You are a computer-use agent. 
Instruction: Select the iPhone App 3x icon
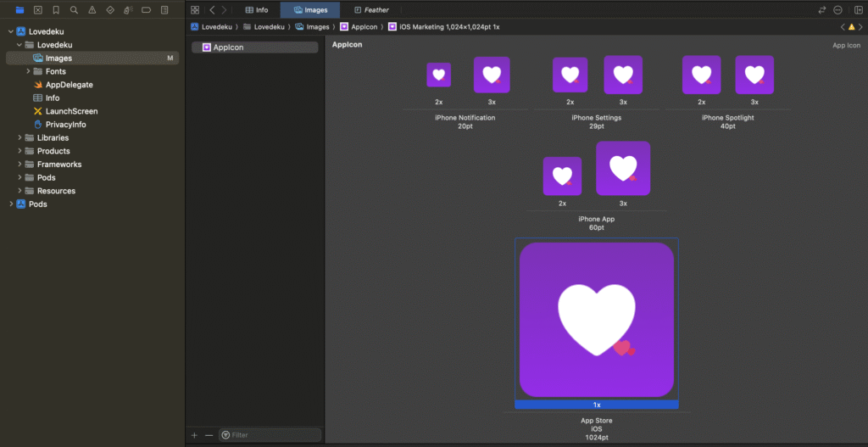623,168
